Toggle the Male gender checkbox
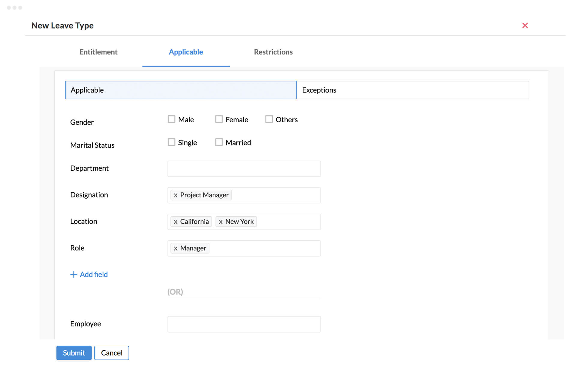Screen dimensions: 588x370 coord(171,119)
